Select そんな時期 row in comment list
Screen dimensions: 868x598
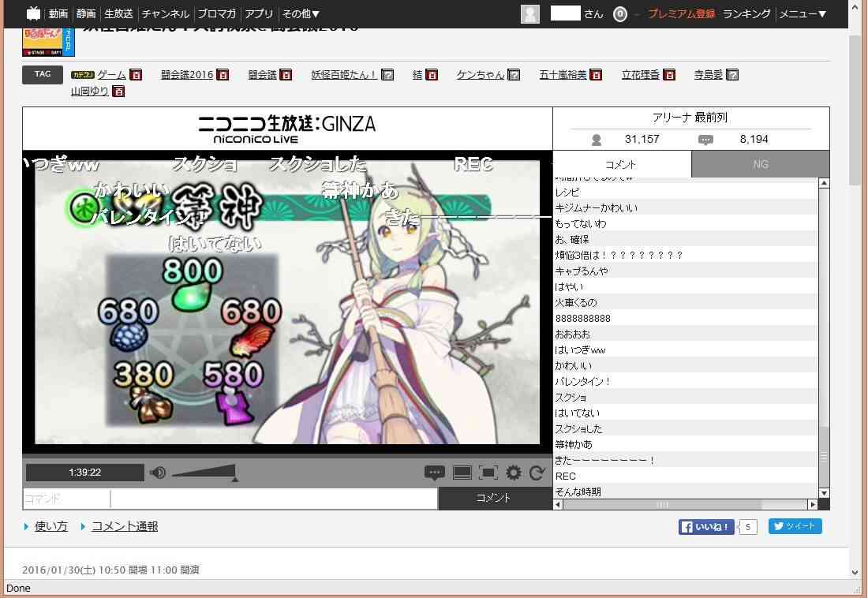point(686,491)
